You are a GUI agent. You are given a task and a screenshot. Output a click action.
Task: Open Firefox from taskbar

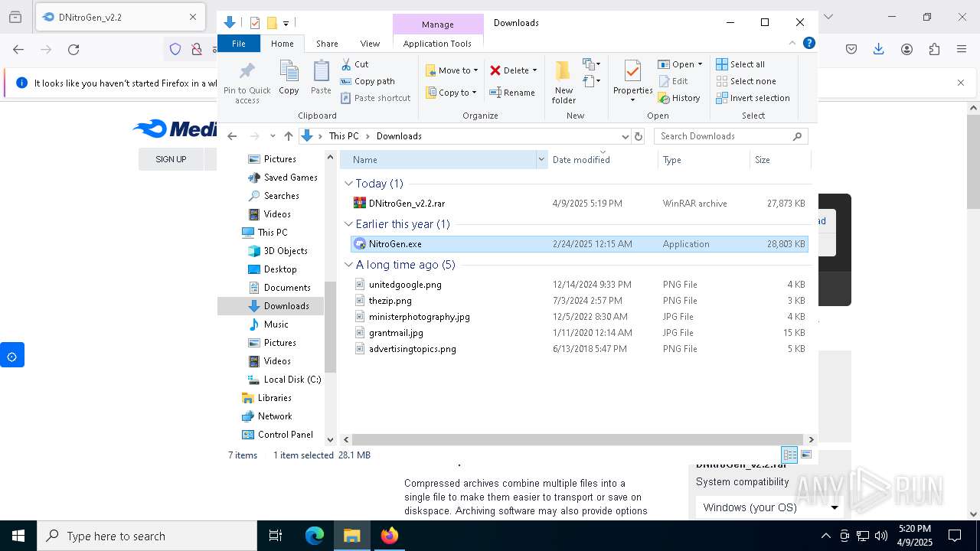pyautogui.click(x=390, y=536)
